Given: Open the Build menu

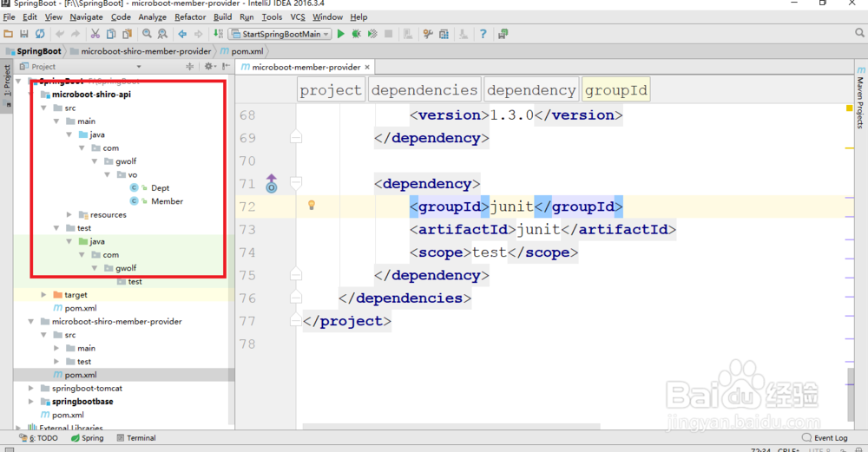Looking at the screenshot, I should tap(222, 17).
